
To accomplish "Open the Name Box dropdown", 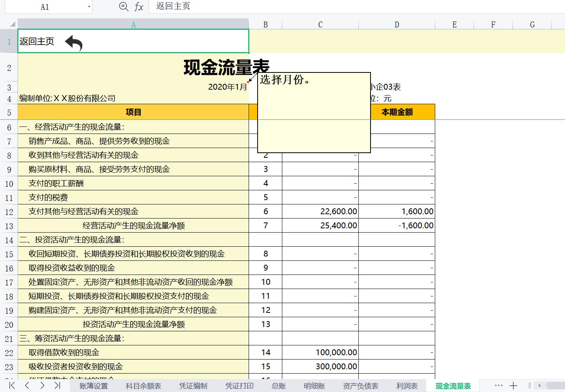I will [x=89, y=6].
